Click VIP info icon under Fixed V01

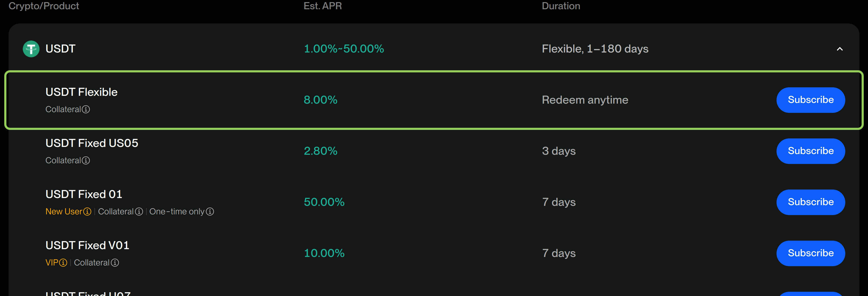tap(63, 263)
